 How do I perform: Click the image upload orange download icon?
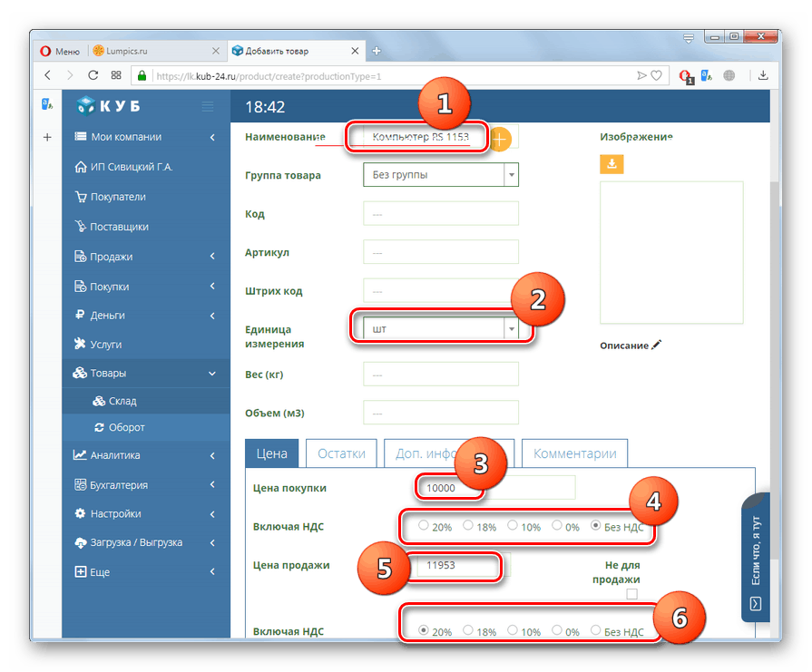611,164
